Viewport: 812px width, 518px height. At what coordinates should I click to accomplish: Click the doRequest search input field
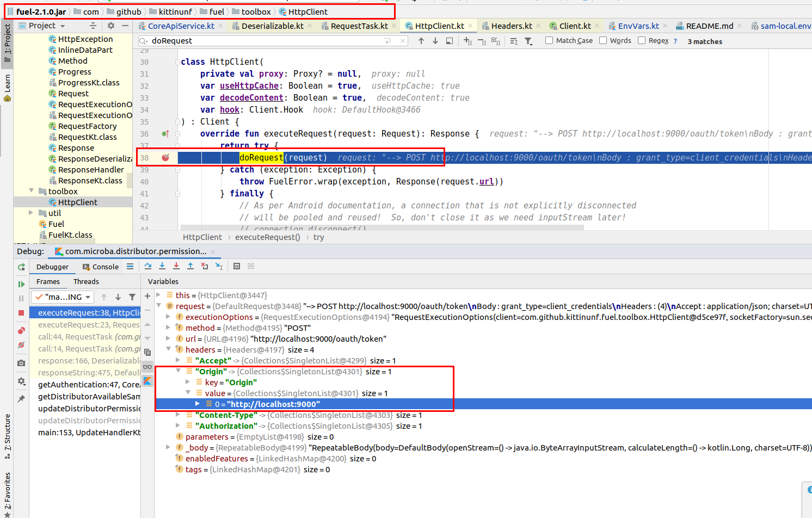pyautogui.click(x=267, y=41)
